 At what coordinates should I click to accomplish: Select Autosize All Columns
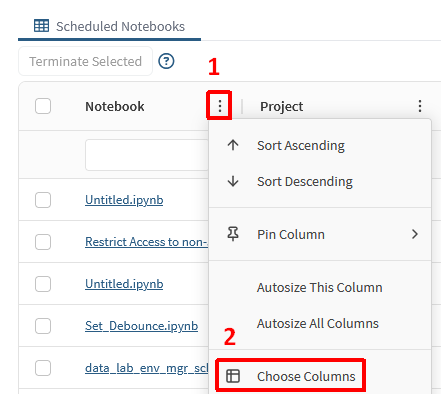coord(320,323)
